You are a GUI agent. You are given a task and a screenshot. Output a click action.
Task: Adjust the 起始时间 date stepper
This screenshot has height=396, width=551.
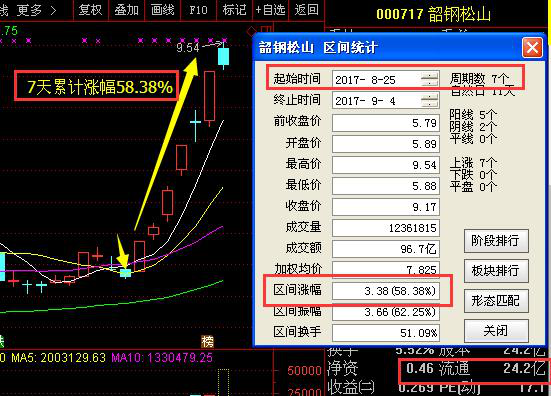pyautogui.click(x=430, y=79)
